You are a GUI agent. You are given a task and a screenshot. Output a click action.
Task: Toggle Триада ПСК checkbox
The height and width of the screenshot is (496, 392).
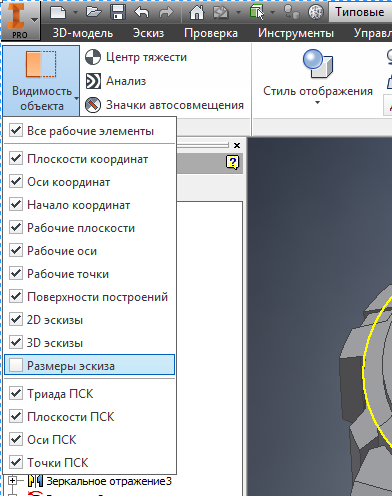click(x=16, y=393)
